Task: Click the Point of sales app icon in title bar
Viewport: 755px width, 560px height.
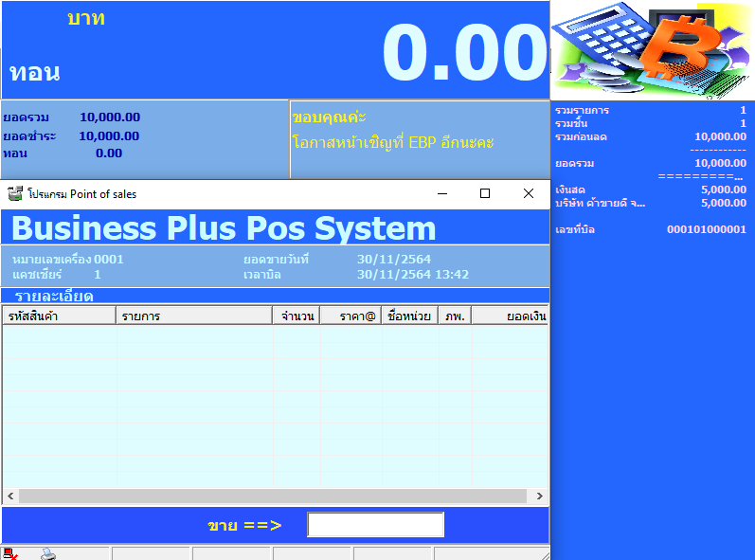Action: pos(15,193)
